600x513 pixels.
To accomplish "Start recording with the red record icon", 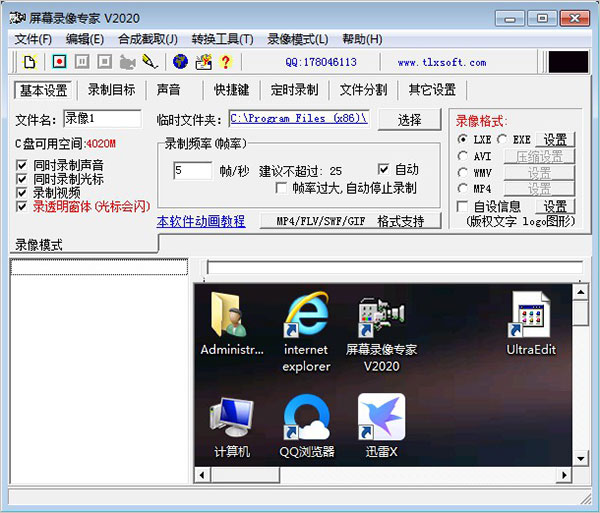I will [x=60, y=62].
